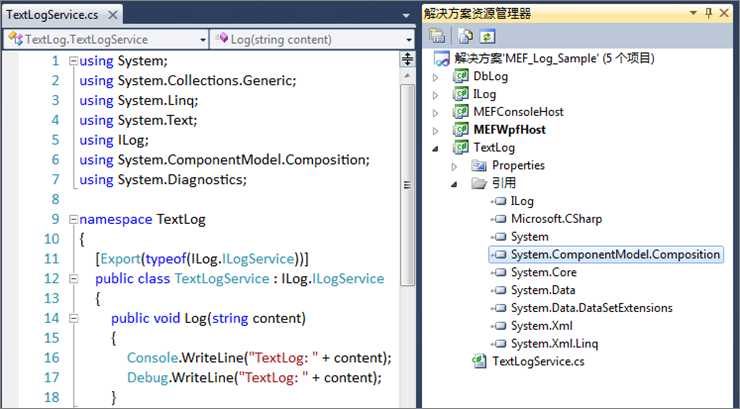
Task: Collapse the 引用 references folder
Action: (x=454, y=184)
